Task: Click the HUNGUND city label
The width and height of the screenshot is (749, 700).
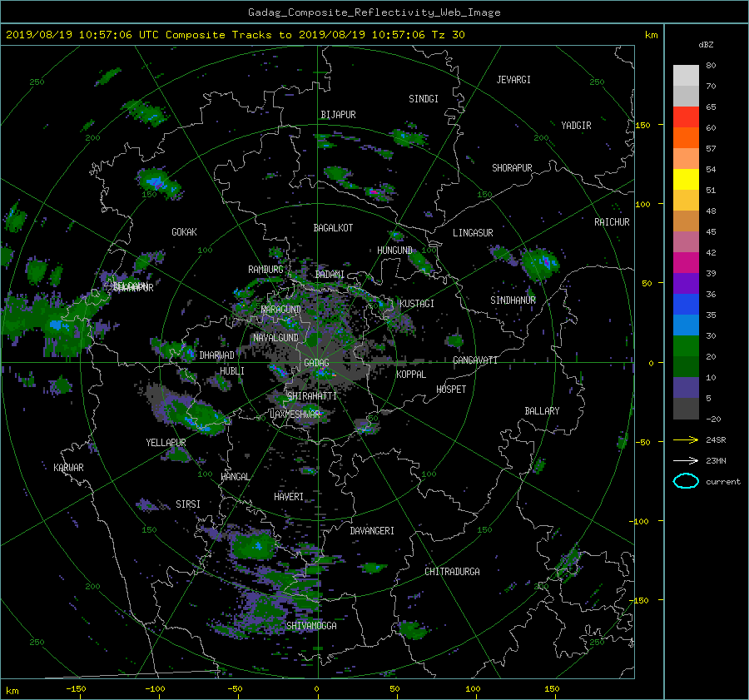Action: pyautogui.click(x=394, y=251)
